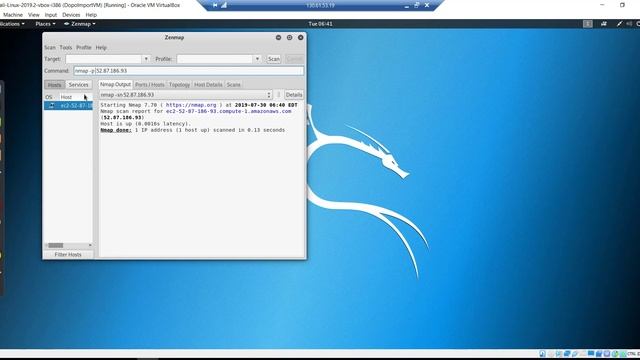Open the Tools menu in Zenmap
The width and height of the screenshot is (640, 360).
coord(66,47)
